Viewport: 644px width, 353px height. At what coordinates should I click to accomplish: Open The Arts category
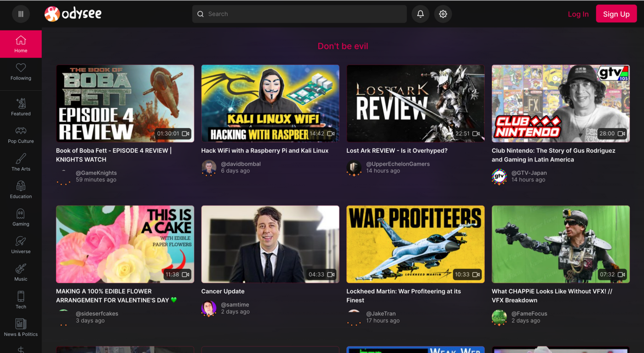pyautogui.click(x=21, y=162)
